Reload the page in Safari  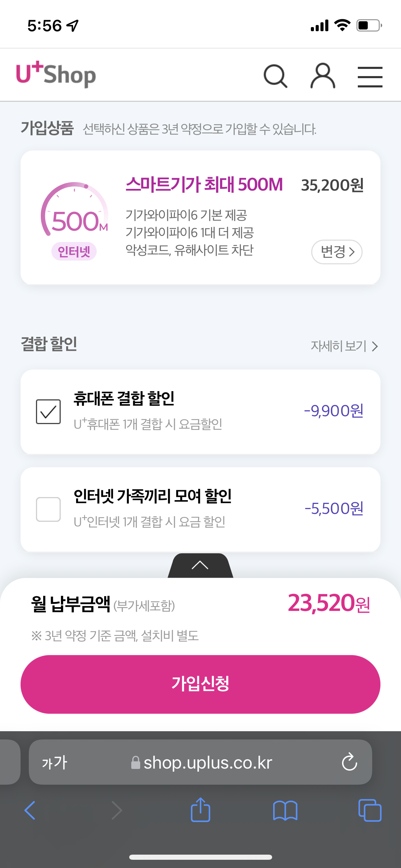tap(349, 762)
